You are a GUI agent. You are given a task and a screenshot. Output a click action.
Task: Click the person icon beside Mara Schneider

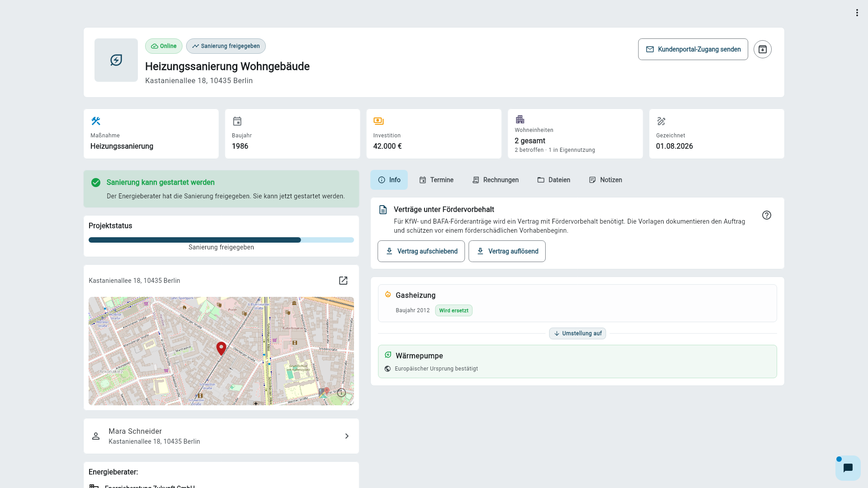pyautogui.click(x=96, y=436)
